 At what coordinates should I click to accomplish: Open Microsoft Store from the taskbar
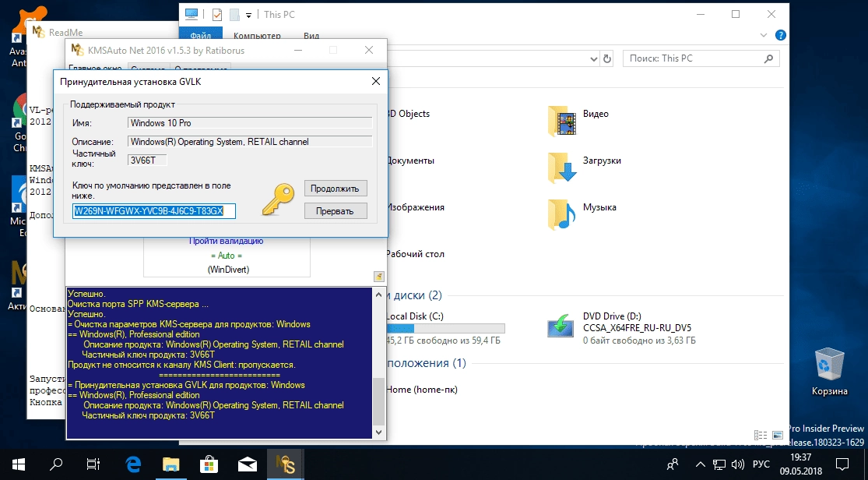[209, 464]
